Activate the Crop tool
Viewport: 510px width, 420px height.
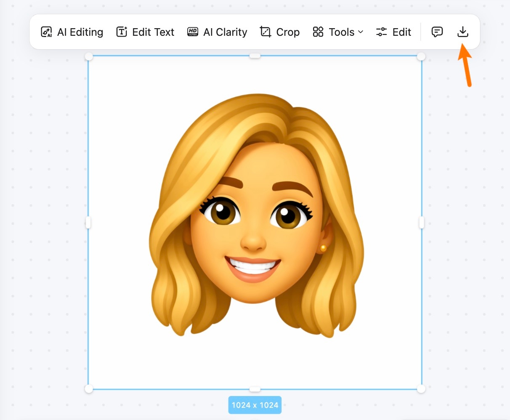(x=280, y=32)
